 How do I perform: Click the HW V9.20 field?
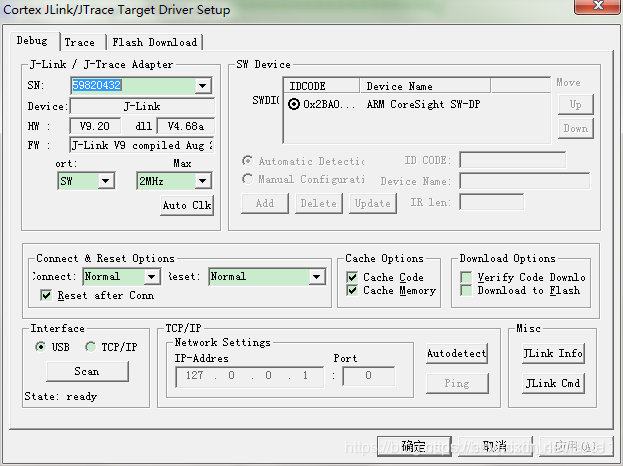coord(95,126)
